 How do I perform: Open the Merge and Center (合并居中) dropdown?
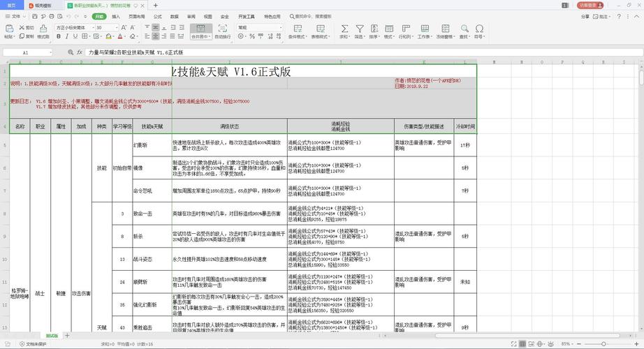(x=201, y=36)
